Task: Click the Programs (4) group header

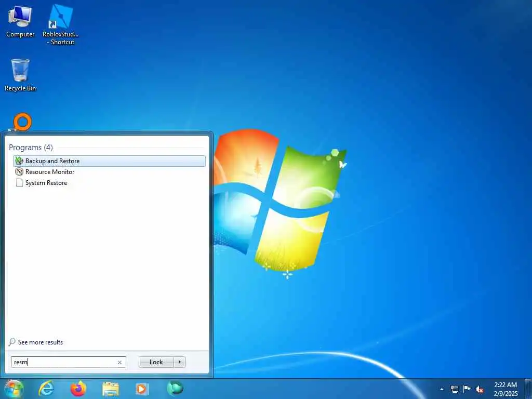Action: 31,147
